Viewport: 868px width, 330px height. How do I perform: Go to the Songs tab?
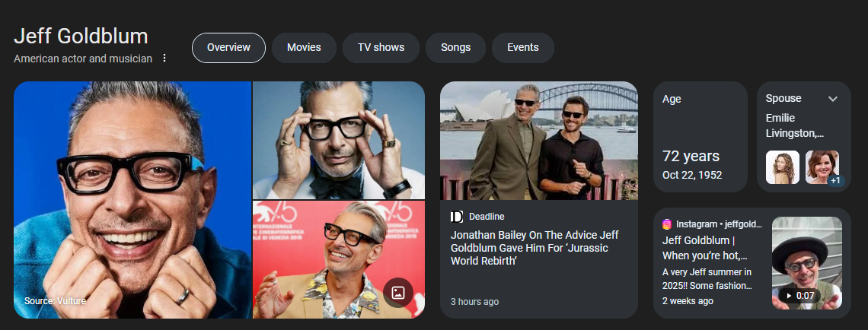455,48
